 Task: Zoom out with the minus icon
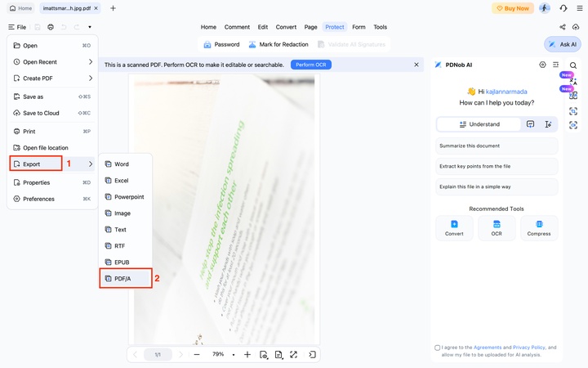[x=197, y=354]
